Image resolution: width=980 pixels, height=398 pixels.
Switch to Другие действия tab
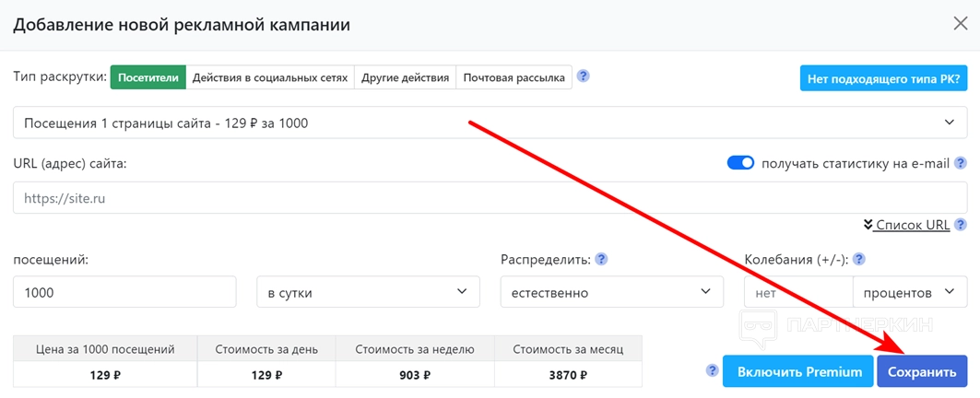click(x=406, y=77)
